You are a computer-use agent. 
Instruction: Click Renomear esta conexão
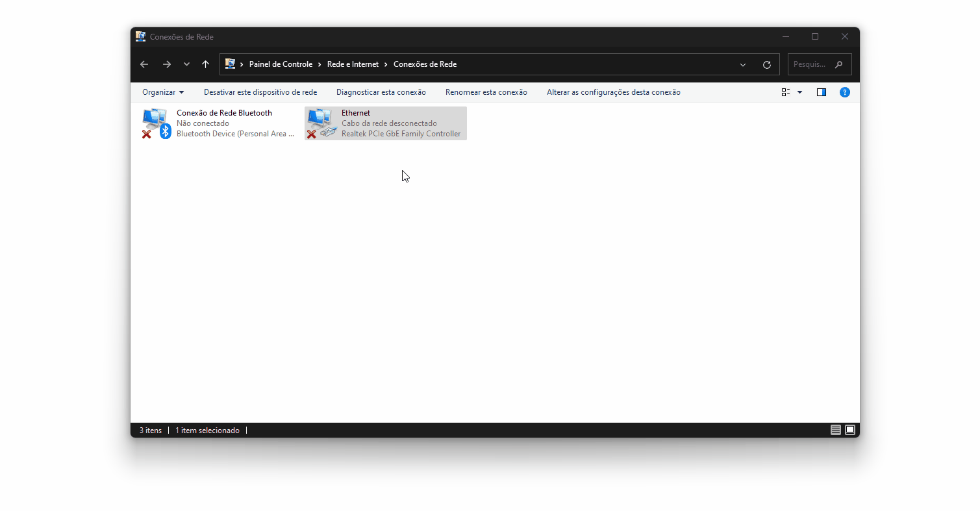486,92
